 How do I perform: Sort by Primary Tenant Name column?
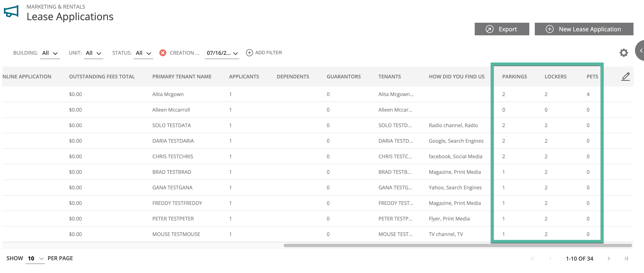click(182, 76)
